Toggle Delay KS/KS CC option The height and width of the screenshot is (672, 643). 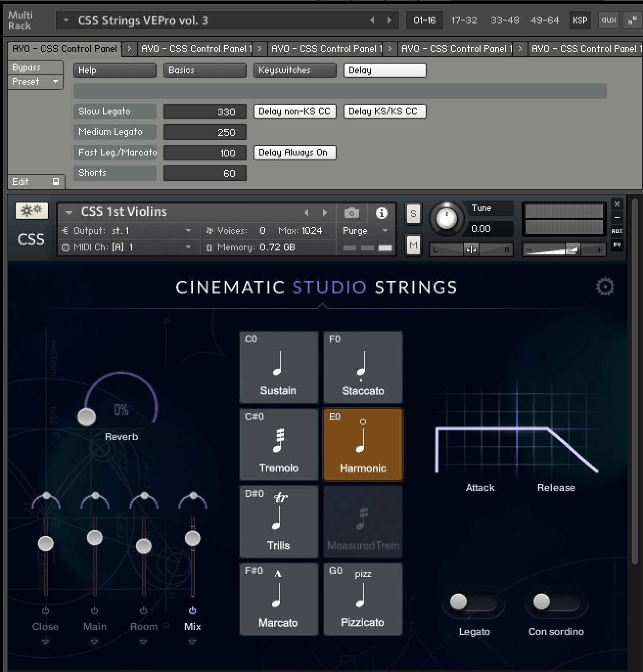coord(385,112)
